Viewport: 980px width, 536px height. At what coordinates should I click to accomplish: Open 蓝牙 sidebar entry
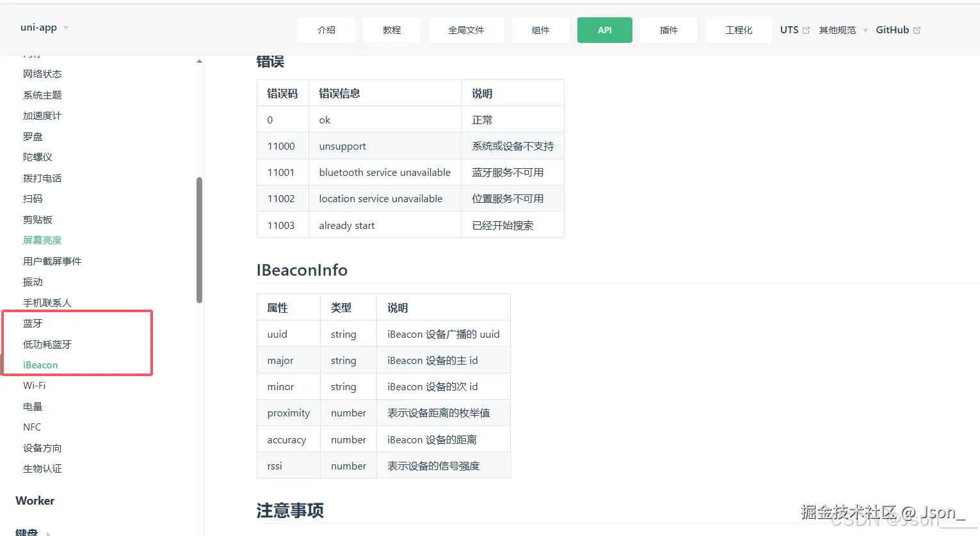click(33, 324)
